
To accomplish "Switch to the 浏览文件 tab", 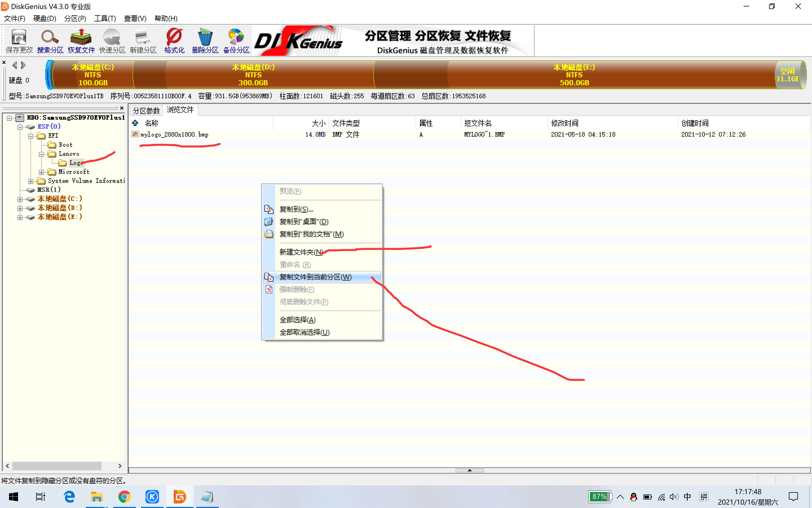I will 180,110.
